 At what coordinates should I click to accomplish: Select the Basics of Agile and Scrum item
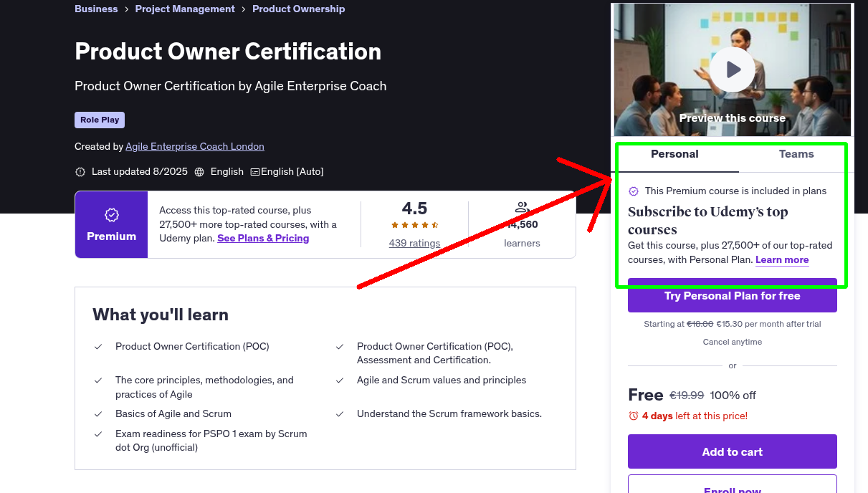click(x=173, y=413)
